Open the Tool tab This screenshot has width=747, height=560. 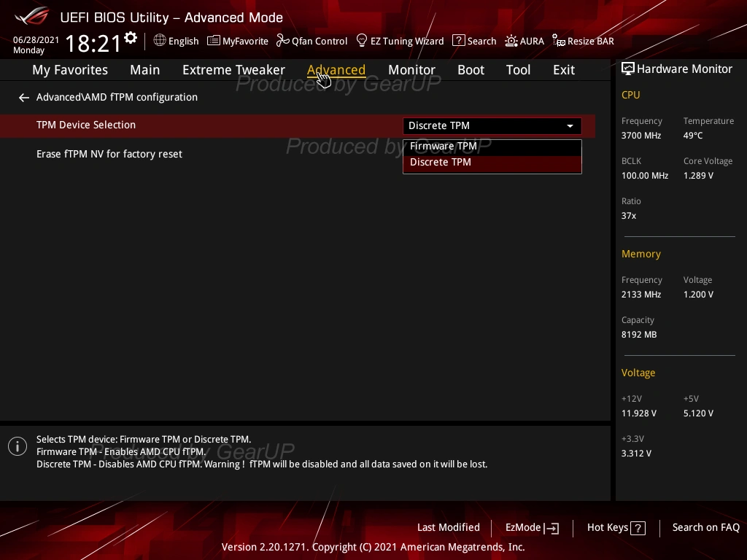pos(518,69)
